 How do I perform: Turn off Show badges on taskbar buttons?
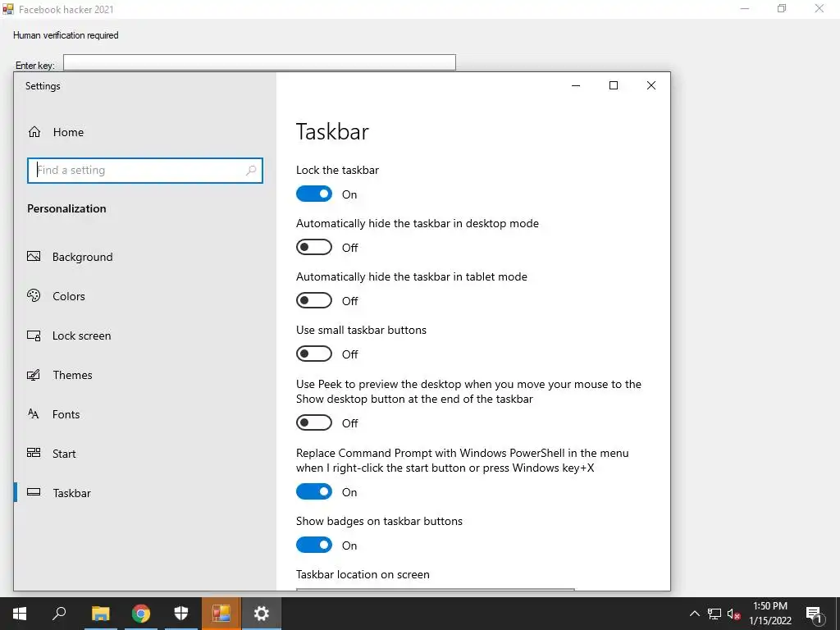pos(314,545)
